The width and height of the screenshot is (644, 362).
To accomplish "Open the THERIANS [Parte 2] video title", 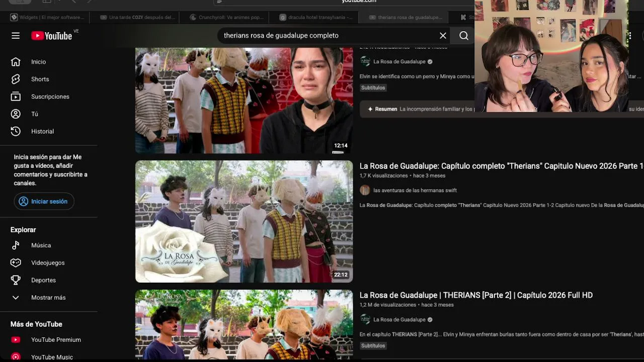I will [476, 295].
